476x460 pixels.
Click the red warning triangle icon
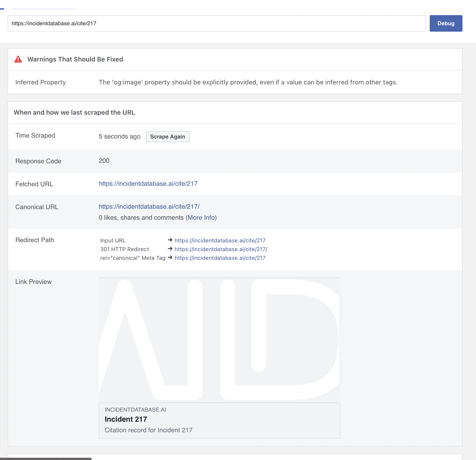(18, 59)
